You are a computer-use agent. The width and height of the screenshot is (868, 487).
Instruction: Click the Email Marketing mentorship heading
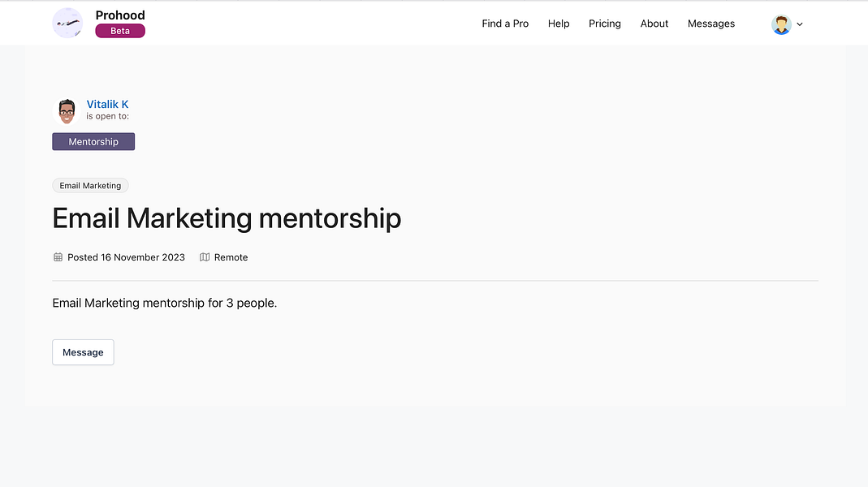pyautogui.click(x=227, y=218)
